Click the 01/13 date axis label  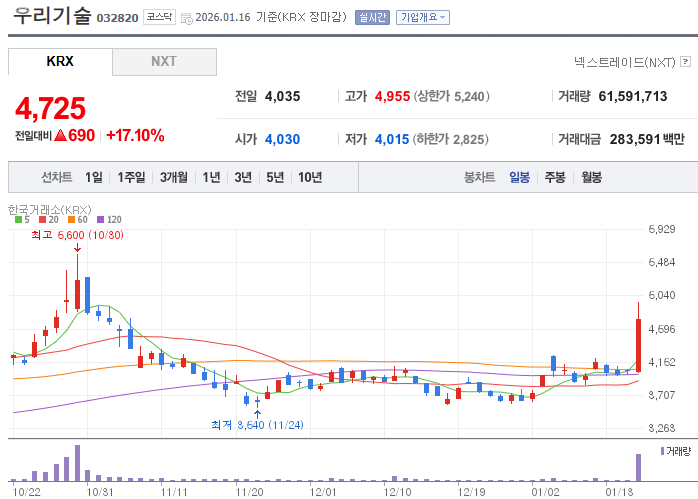[619, 492]
